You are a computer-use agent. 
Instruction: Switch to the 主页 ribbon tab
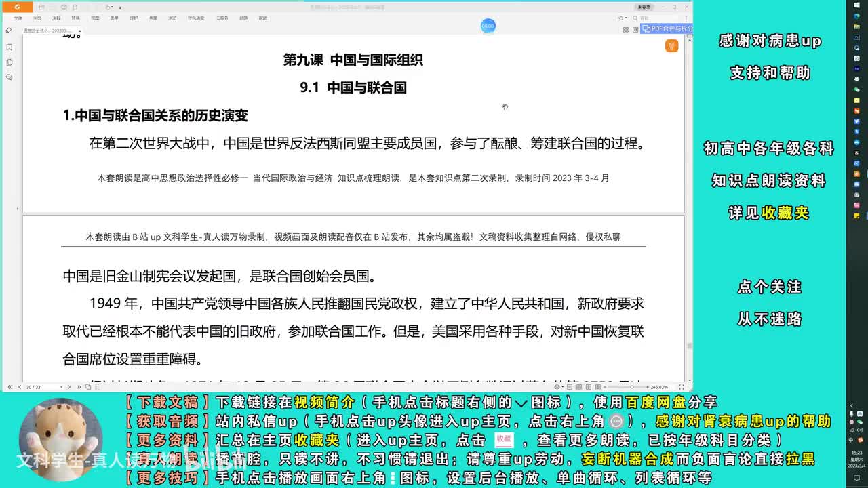[x=37, y=18]
